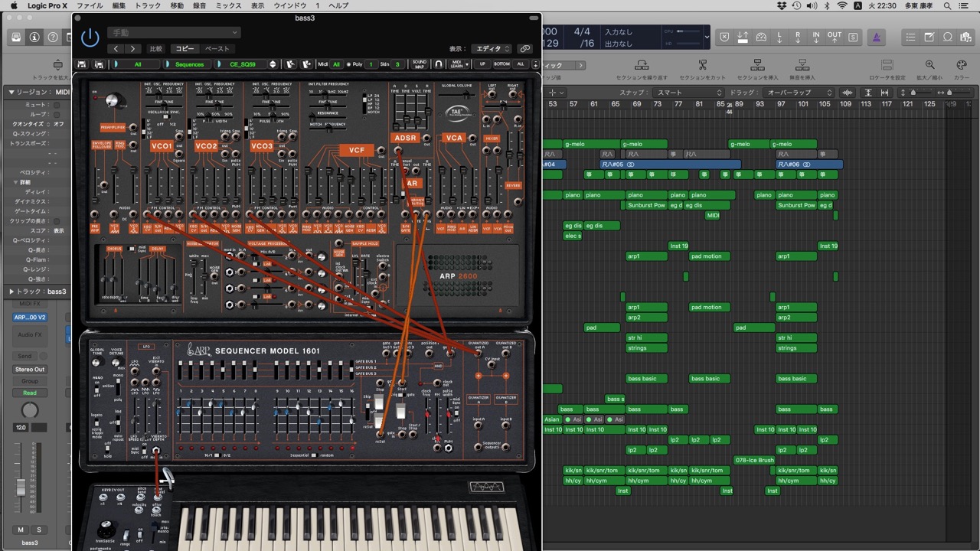The width and height of the screenshot is (980, 551).
Task: Click セクションを挿入 insert section icon
Action: tap(757, 65)
